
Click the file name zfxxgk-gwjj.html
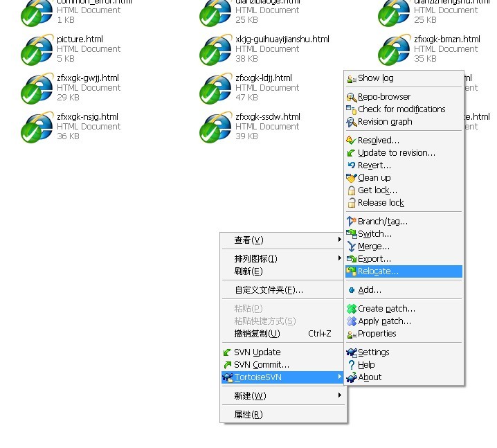click(x=88, y=78)
